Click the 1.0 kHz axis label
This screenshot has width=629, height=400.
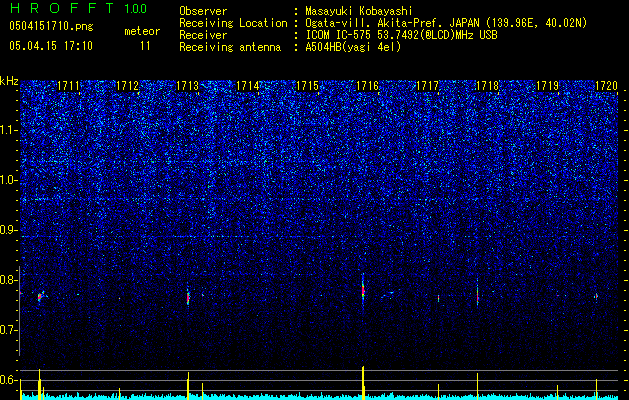[x=9, y=180]
